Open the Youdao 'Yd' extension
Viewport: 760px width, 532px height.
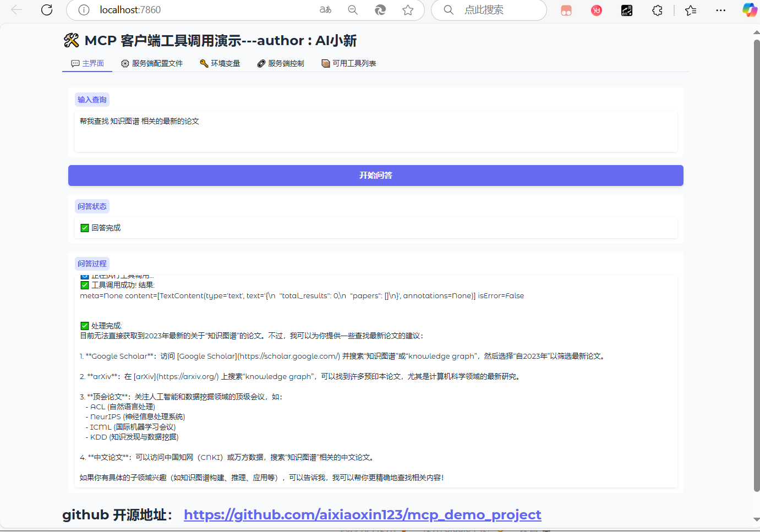(x=597, y=10)
